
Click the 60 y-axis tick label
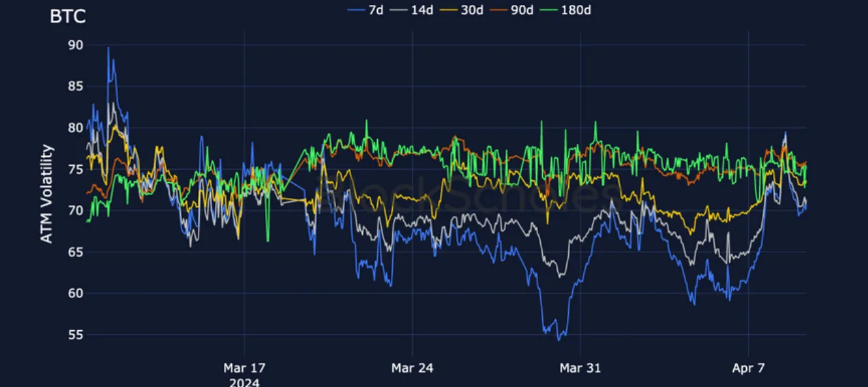(75, 294)
